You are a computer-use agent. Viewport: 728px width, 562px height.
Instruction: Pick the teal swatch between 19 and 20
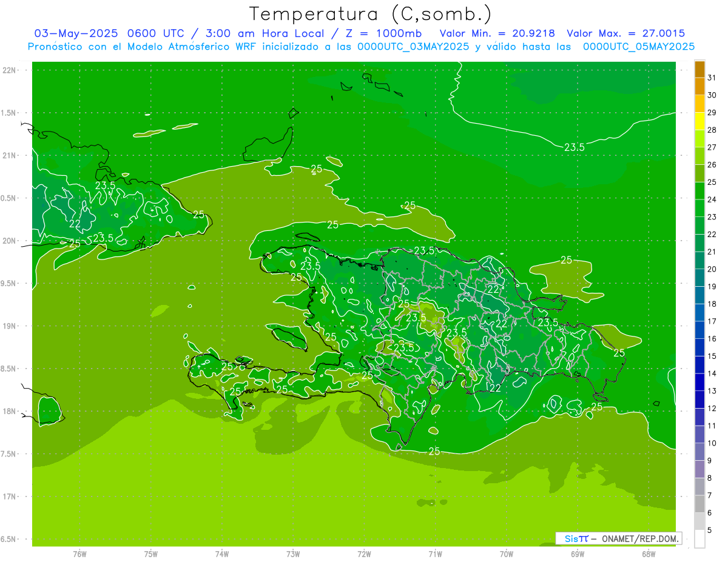(x=699, y=278)
